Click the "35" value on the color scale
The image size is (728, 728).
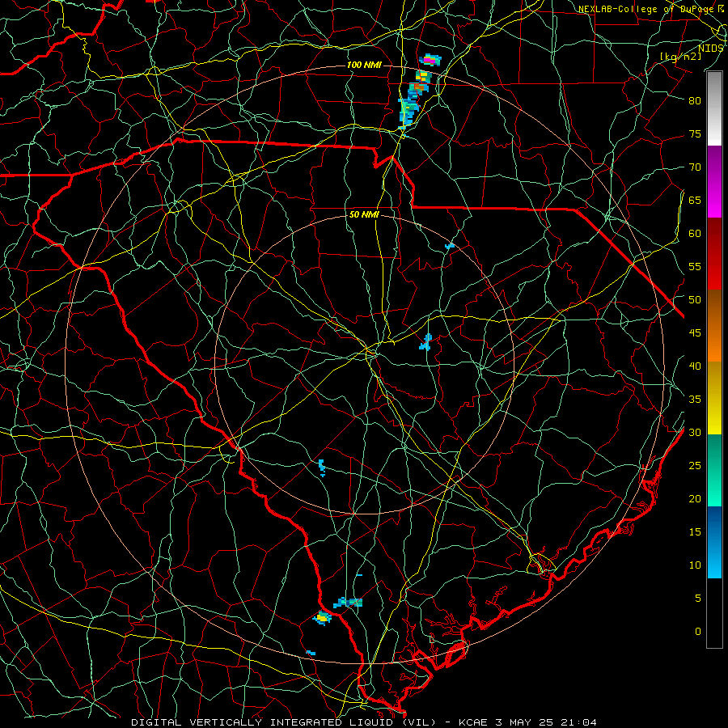pos(695,400)
